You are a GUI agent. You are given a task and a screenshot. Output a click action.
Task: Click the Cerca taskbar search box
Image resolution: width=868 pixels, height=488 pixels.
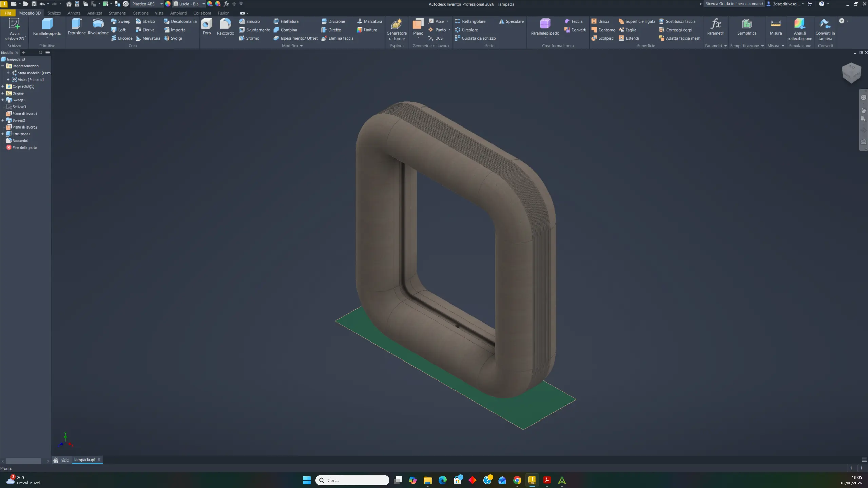click(352, 480)
